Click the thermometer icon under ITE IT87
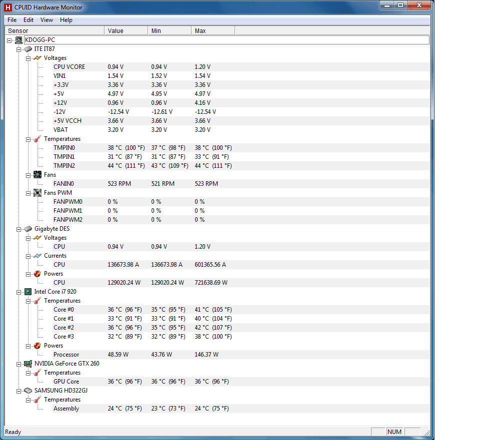This screenshot has height=440, width=504. (x=37, y=139)
